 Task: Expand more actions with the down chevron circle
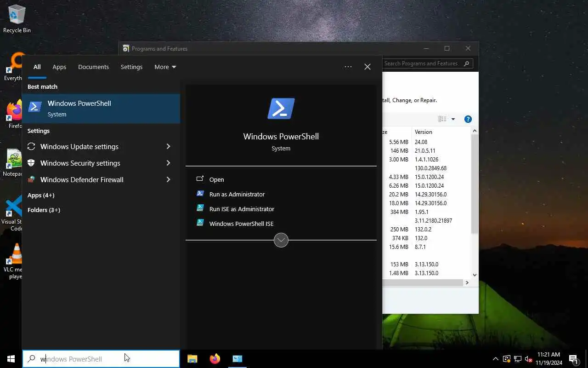point(281,240)
